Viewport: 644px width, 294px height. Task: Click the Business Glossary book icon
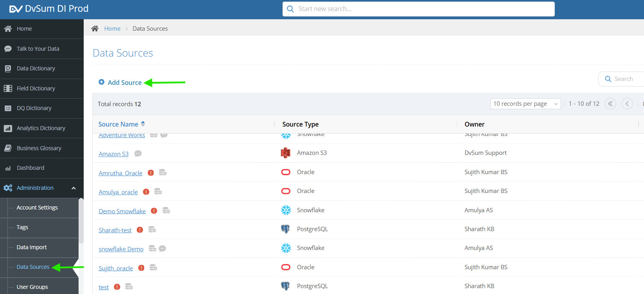click(8, 148)
